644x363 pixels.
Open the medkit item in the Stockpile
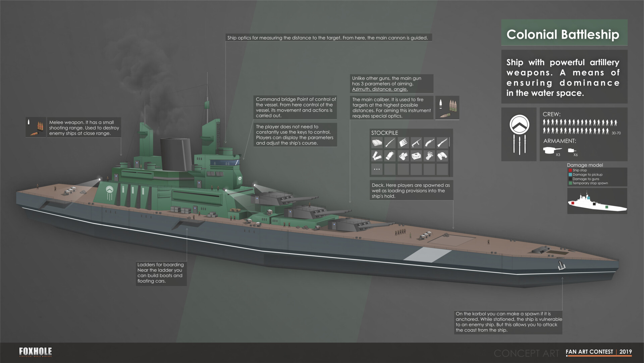click(416, 155)
